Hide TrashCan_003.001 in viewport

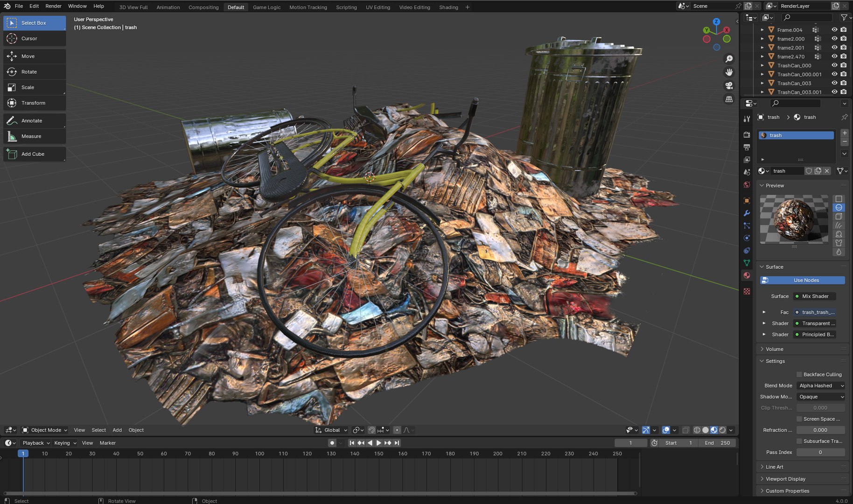(x=834, y=92)
